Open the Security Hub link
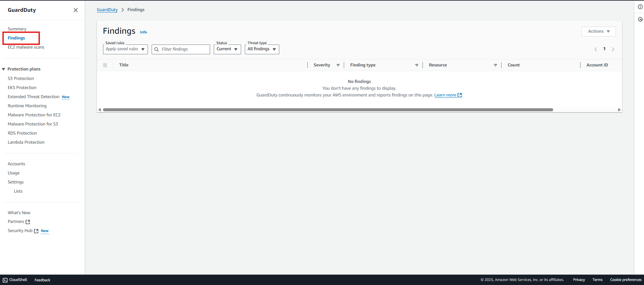The image size is (644, 285). (20, 231)
